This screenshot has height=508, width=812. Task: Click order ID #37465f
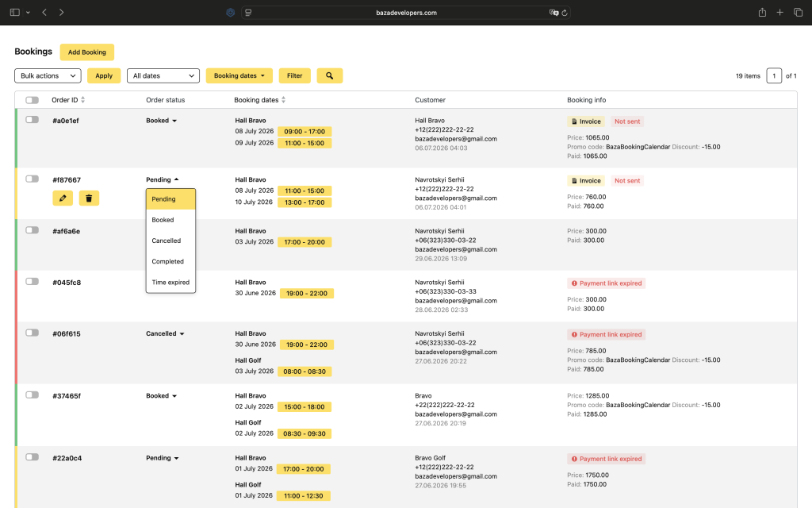click(x=67, y=396)
